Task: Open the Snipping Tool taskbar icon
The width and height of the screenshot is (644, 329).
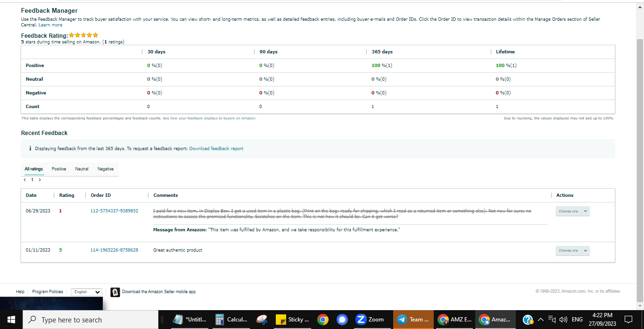Action: pos(262,320)
